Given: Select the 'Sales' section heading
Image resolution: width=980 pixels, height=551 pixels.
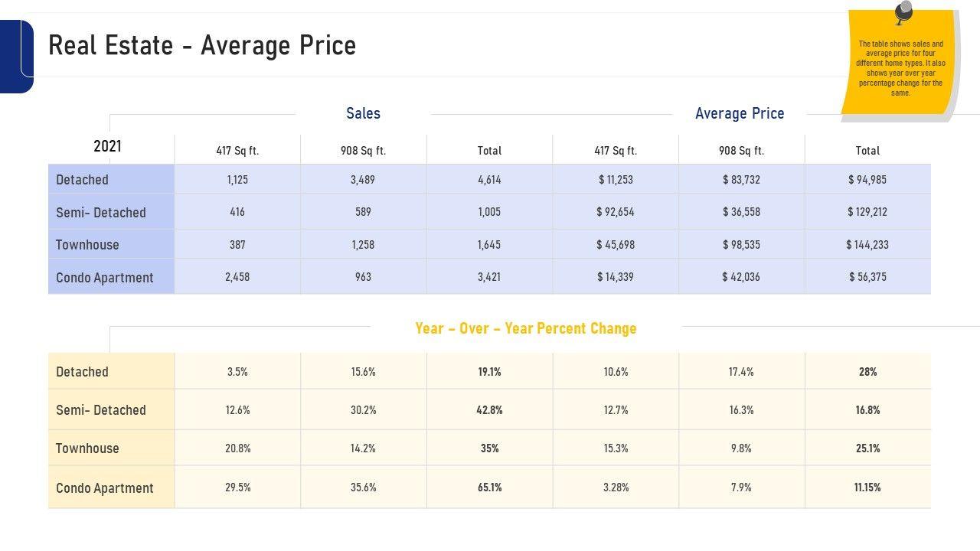Looking at the screenshot, I should [x=363, y=113].
